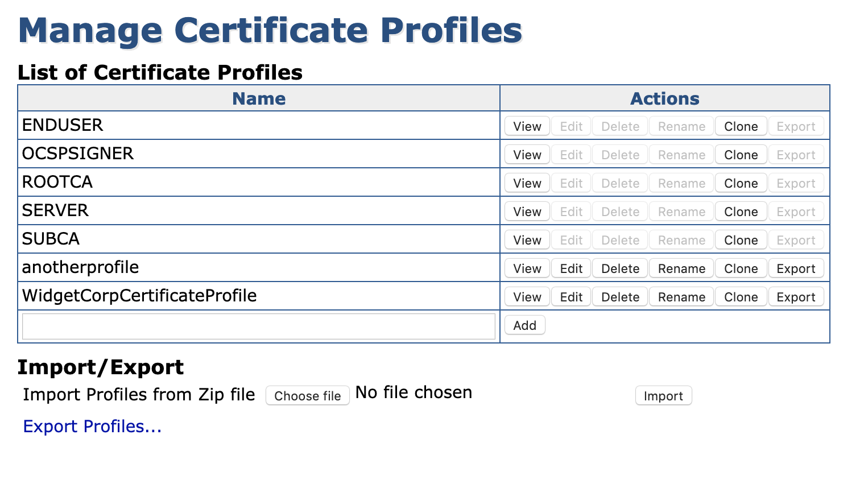This screenshot has height=480, width=868.
Task: View the ENDUSER certificate profile
Action: click(526, 126)
